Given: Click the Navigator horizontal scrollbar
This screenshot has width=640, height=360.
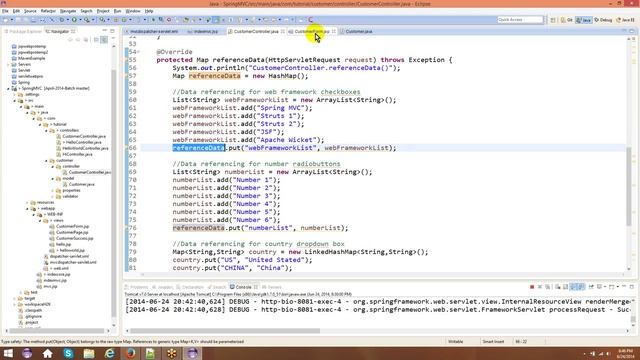Looking at the screenshot, I should (57, 331).
